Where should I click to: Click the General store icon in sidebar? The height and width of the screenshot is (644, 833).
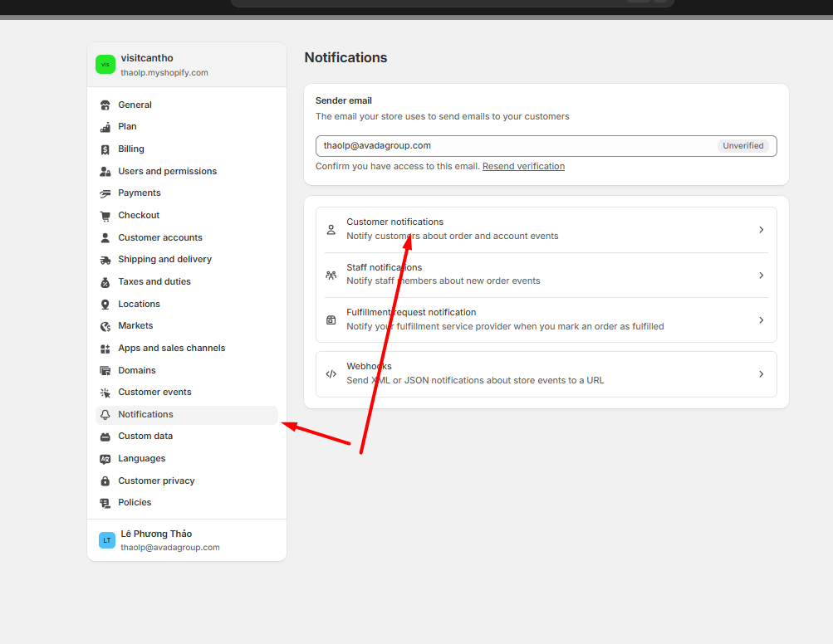[x=105, y=105]
